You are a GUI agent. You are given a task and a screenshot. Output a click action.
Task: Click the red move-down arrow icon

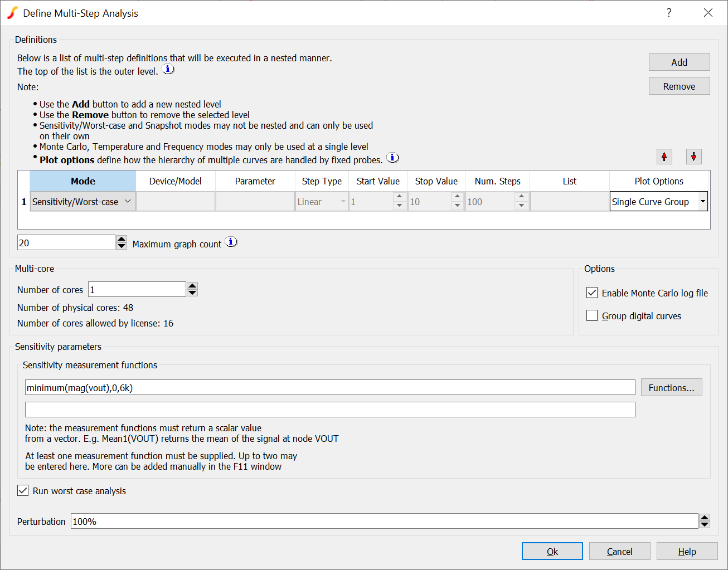[x=693, y=157]
